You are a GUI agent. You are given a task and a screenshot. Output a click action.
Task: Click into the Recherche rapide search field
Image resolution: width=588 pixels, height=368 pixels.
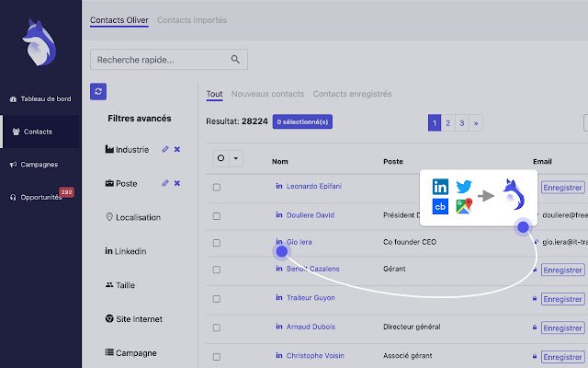[x=169, y=59]
